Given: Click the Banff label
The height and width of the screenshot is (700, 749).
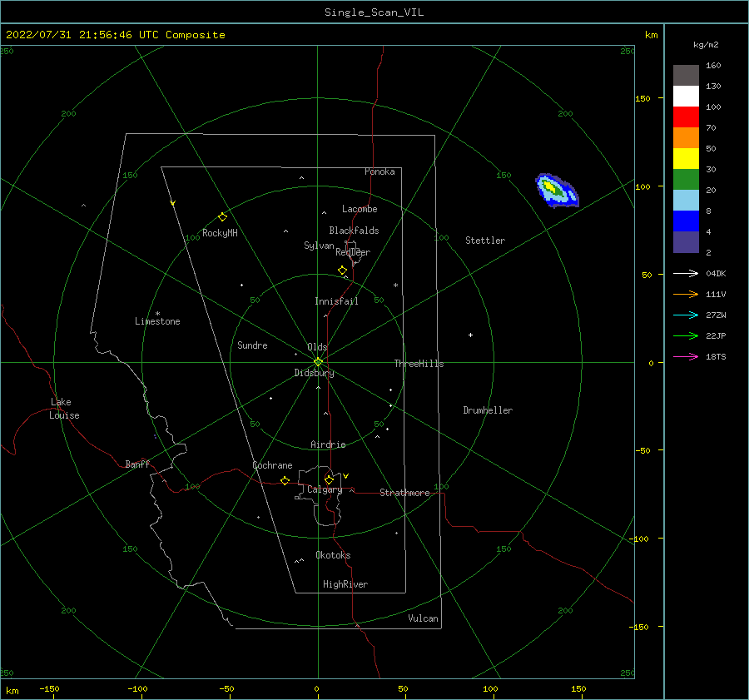Looking at the screenshot, I should pos(137,464).
